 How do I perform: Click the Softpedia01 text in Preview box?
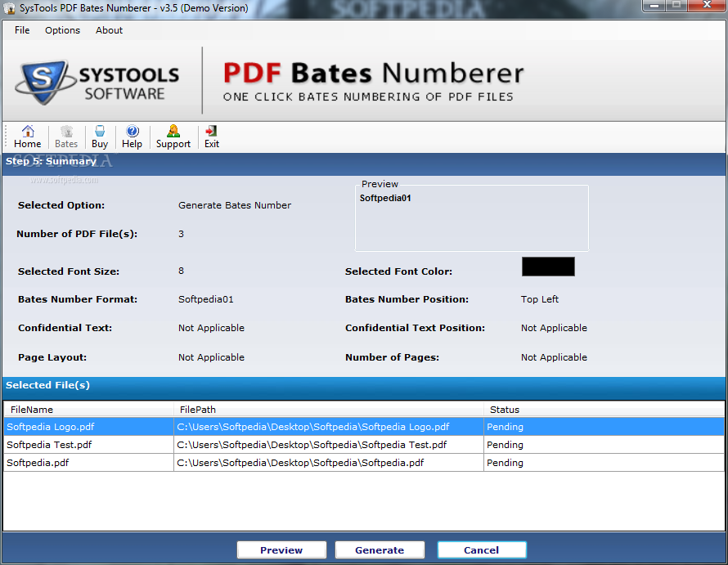(x=385, y=198)
